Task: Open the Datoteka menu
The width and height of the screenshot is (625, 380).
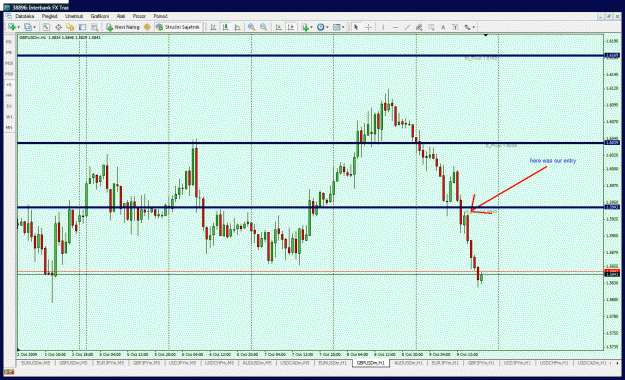Action: click(24, 16)
